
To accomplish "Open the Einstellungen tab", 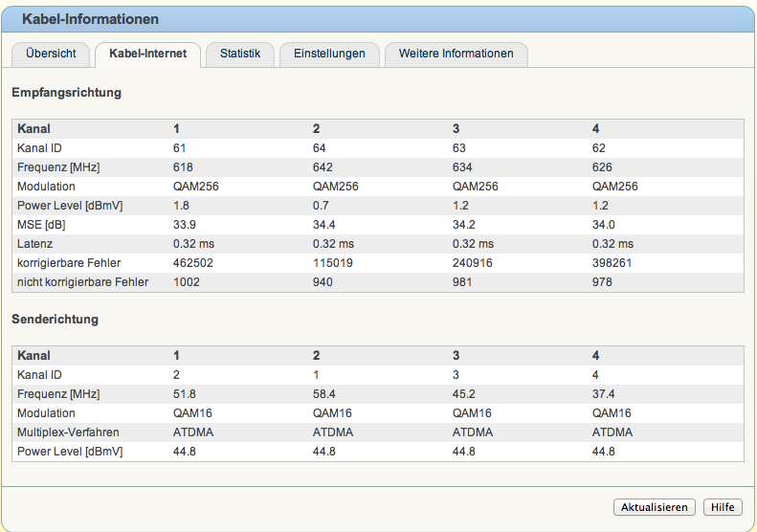I will [x=329, y=55].
